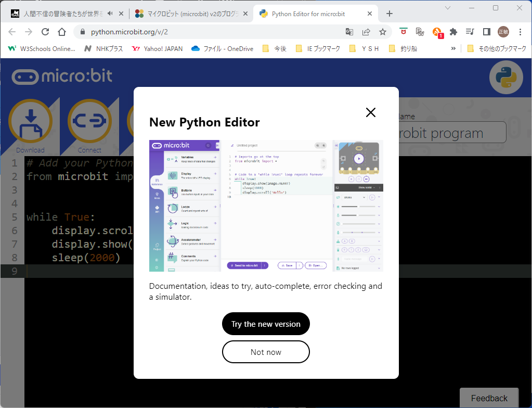Click the 'while True:' code line
This screenshot has height=408, width=532.
point(61,217)
